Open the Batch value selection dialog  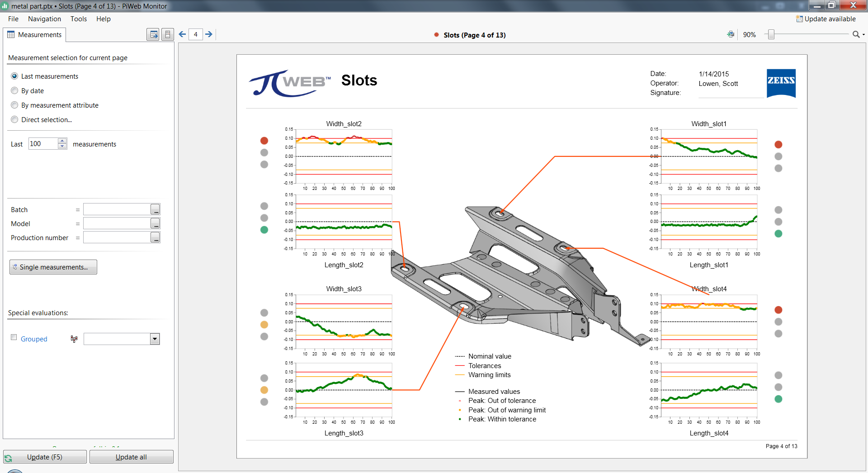click(155, 209)
